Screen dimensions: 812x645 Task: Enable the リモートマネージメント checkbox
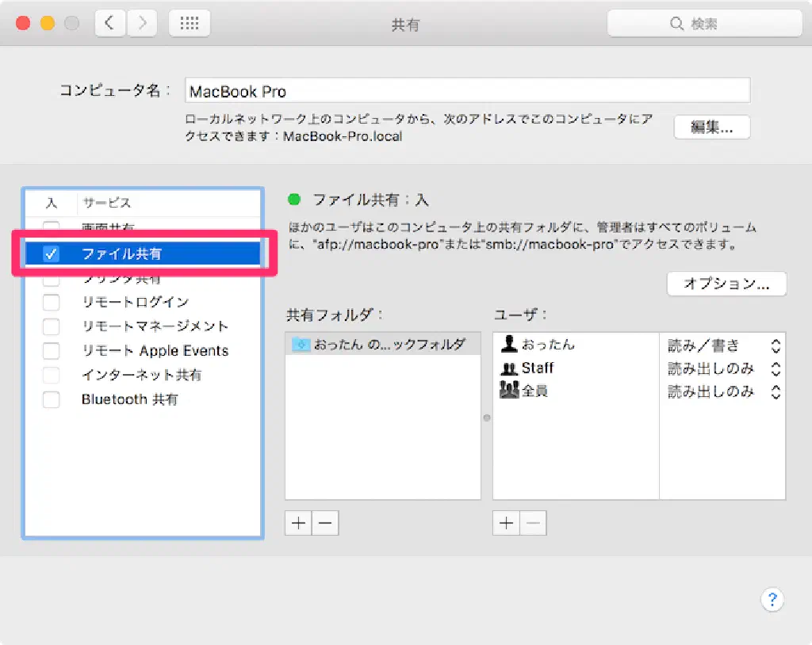51,326
